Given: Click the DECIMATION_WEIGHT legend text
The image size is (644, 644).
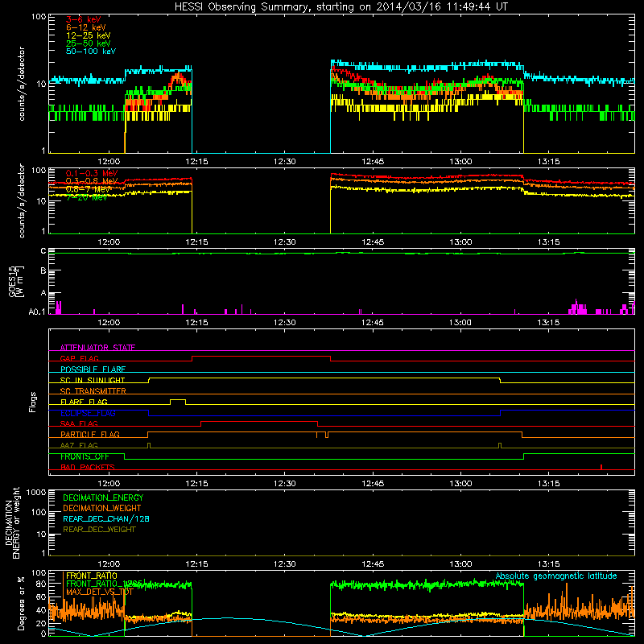Looking at the screenshot, I should click(x=102, y=508).
